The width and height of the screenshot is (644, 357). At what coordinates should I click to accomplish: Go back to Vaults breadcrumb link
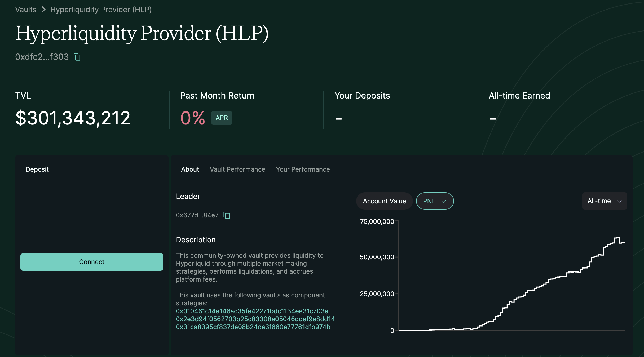click(26, 10)
